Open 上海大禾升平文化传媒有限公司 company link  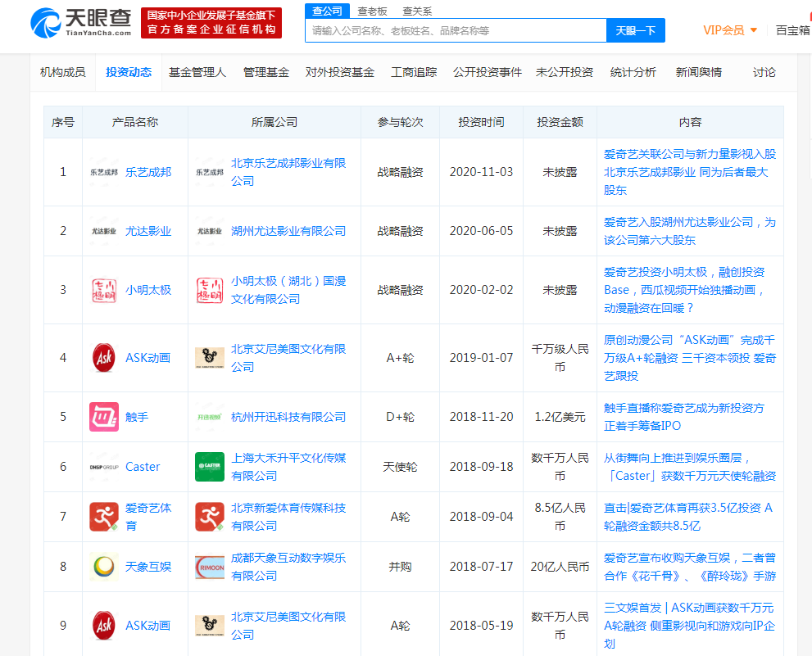coord(288,467)
